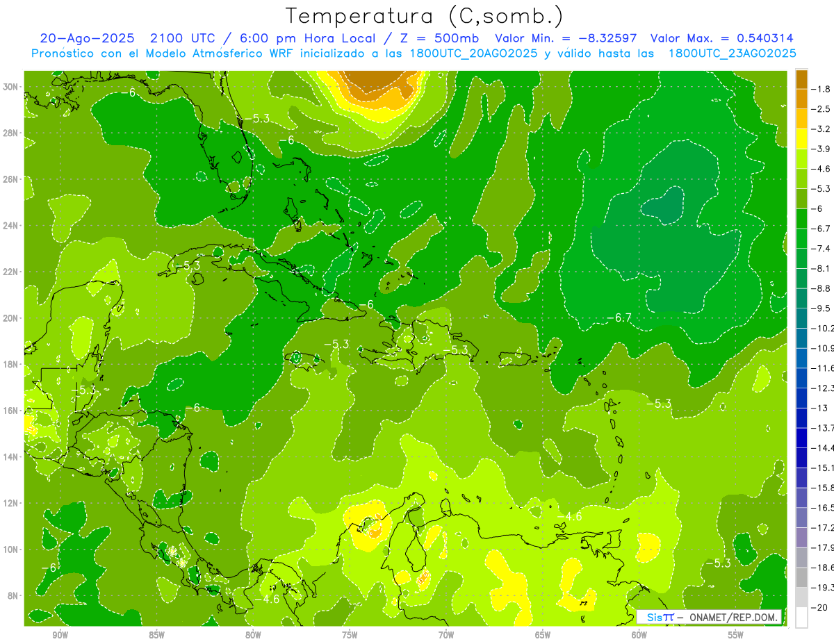834x644 pixels.
Task: Click colorbar label "-8.1"
Action: [x=822, y=269]
